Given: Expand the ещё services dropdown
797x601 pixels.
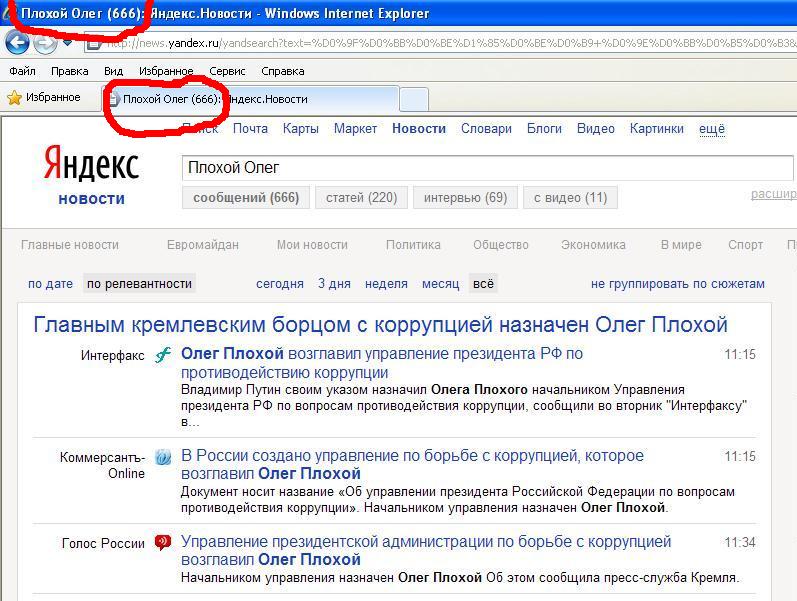Looking at the screenshot, I should (712, 129).
